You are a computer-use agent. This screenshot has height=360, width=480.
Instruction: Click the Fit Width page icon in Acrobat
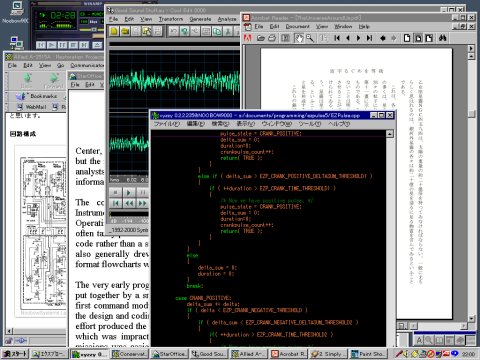click(429, 38)
